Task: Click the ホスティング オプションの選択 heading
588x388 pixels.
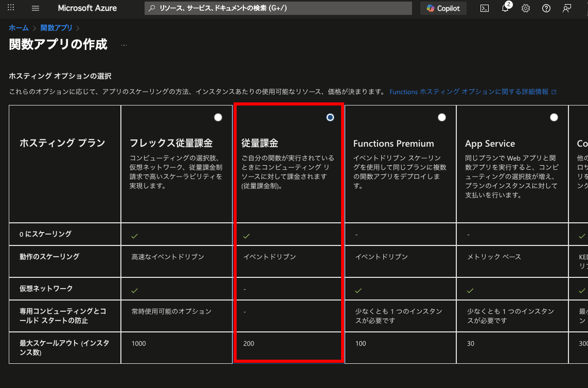Action: pyautogui.click(x=60, y=76)
